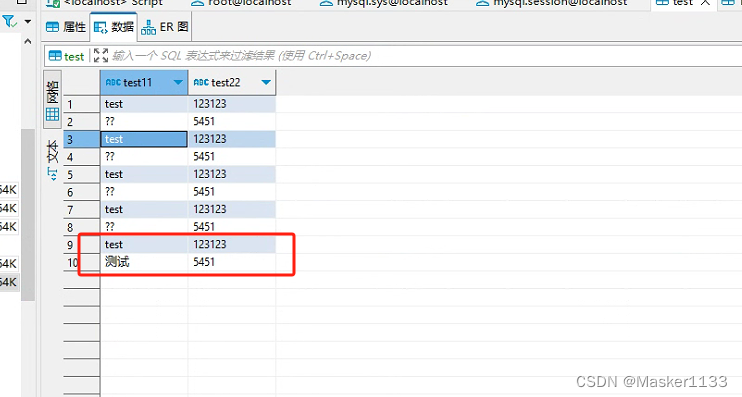This screenshot has height=397, width=742.
Task: Select row number 5 header
Action: 81,174
